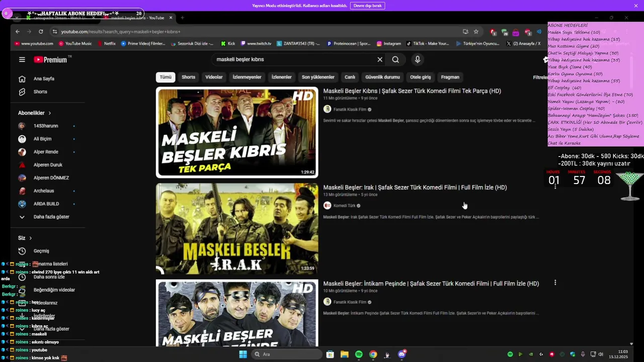Viewport: 644px width, 362px height.
Task: Launch Spotify from the taskbar
Action: click(x=359, y=354)
